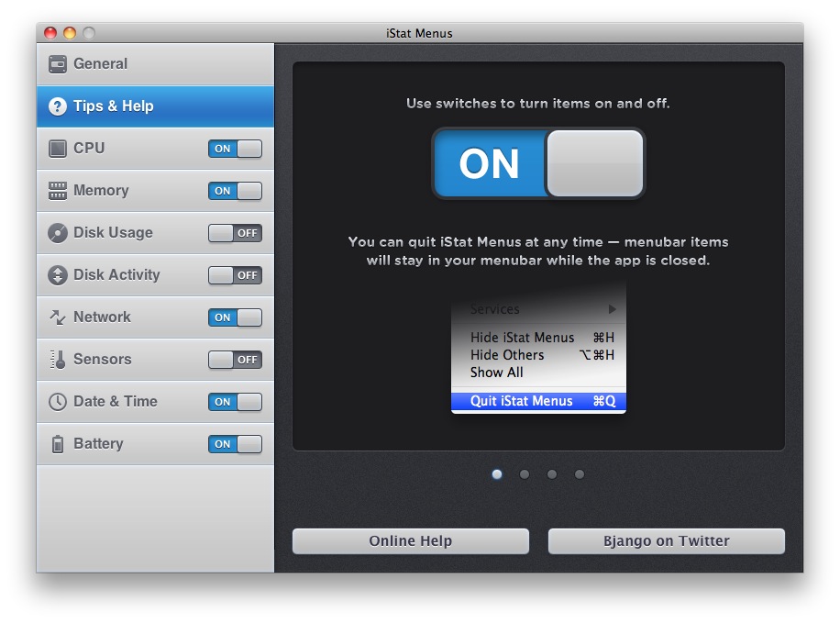Click Hide Others in illustrated menu

(x=538, y=355)
